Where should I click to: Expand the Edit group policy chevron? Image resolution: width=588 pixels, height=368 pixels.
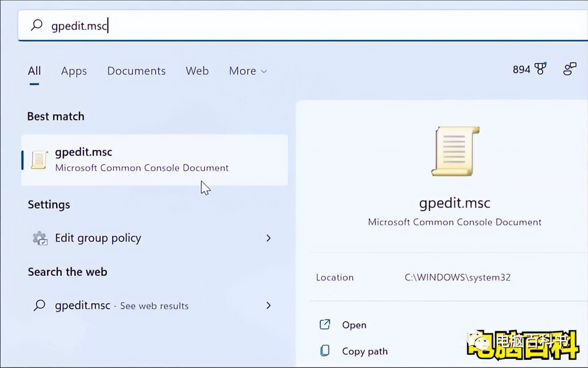point(269,238)
